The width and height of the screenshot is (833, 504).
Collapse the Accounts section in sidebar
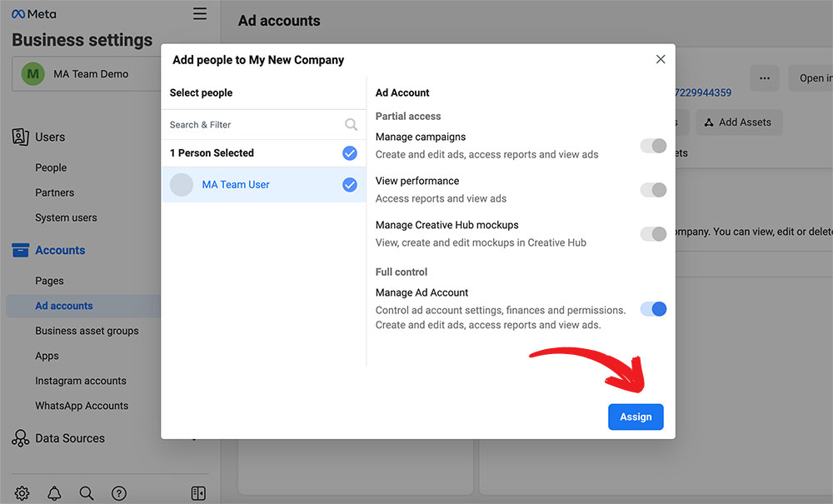point(60,250)
